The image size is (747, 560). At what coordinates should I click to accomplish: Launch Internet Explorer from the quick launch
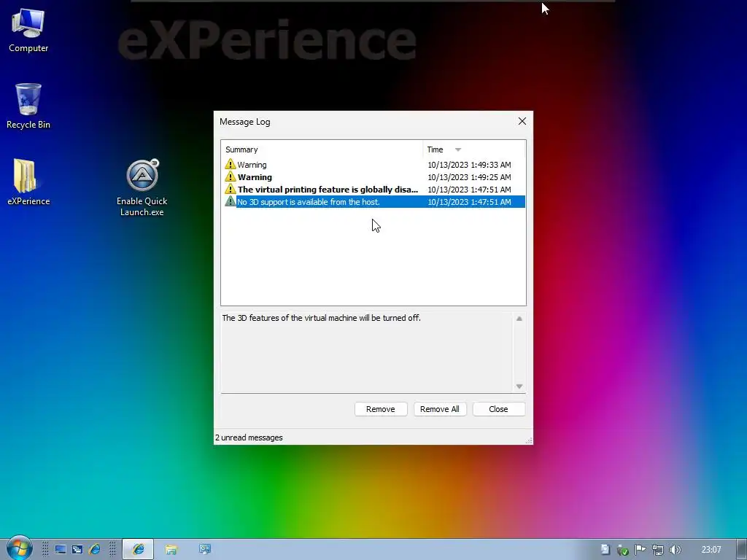click(94, 550)
